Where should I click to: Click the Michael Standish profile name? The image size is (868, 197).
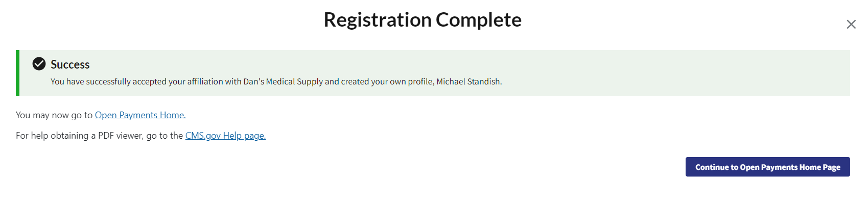pos(469,81)
